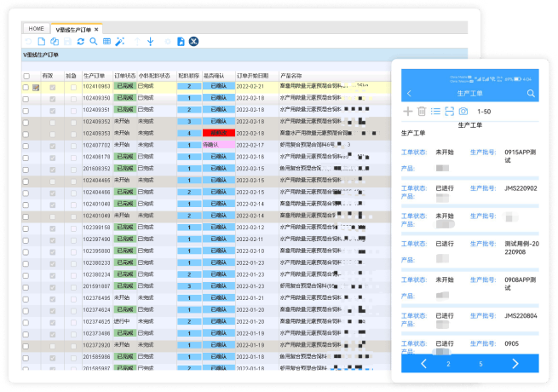Click the new document toolbar icon
Viewport: 558px width, 392px height.
[41, 41]
